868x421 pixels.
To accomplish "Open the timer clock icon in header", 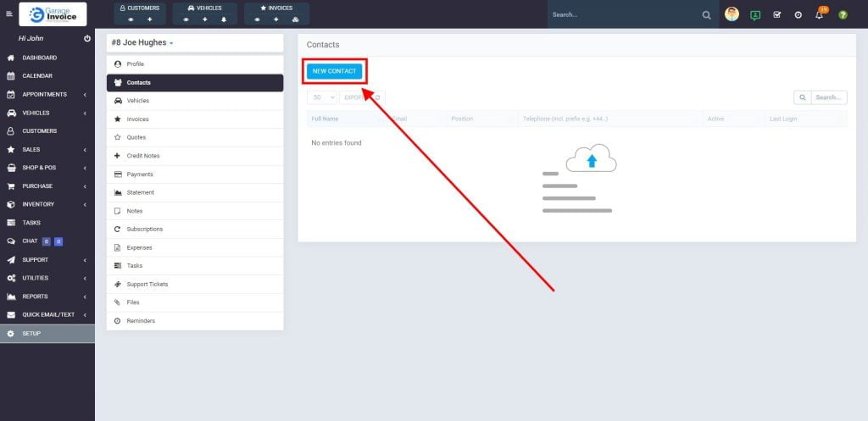I will 798,15.
